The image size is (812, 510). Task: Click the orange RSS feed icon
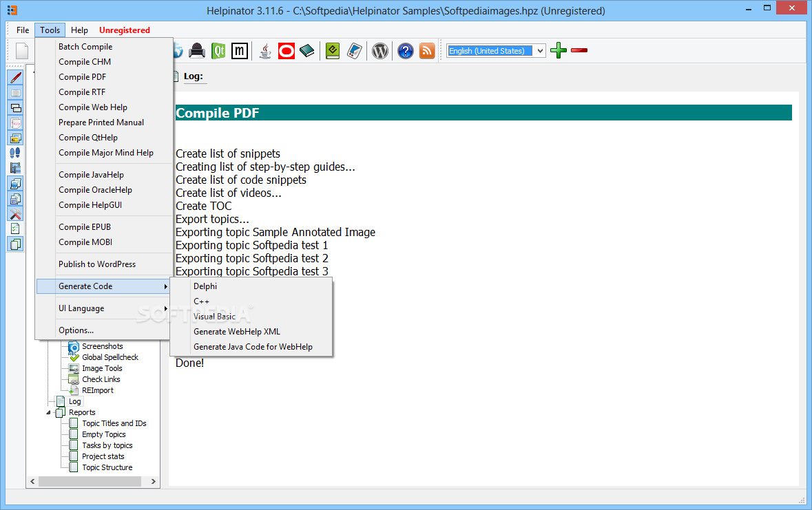pos(427,51)
